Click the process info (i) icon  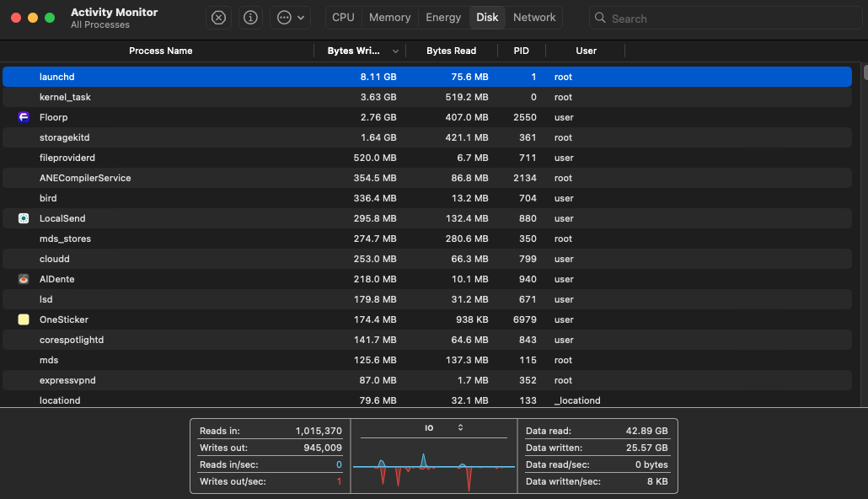(250, 18)
